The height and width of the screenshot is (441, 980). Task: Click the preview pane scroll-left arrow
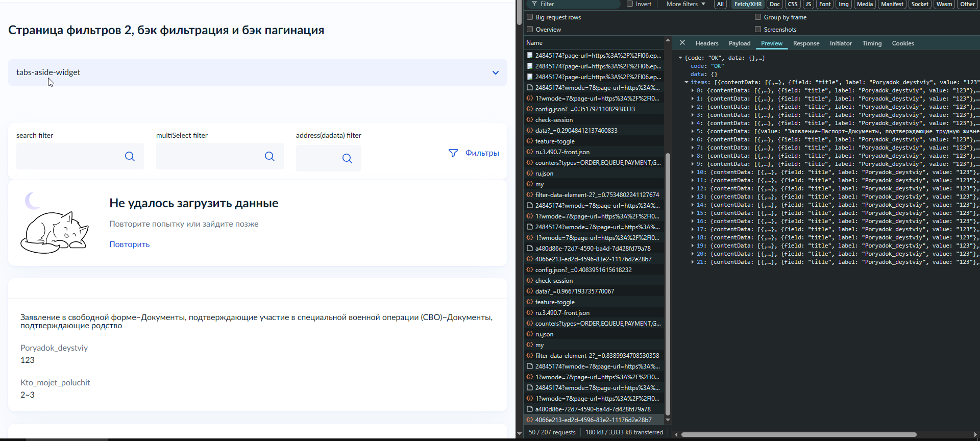tap(676, 435)
